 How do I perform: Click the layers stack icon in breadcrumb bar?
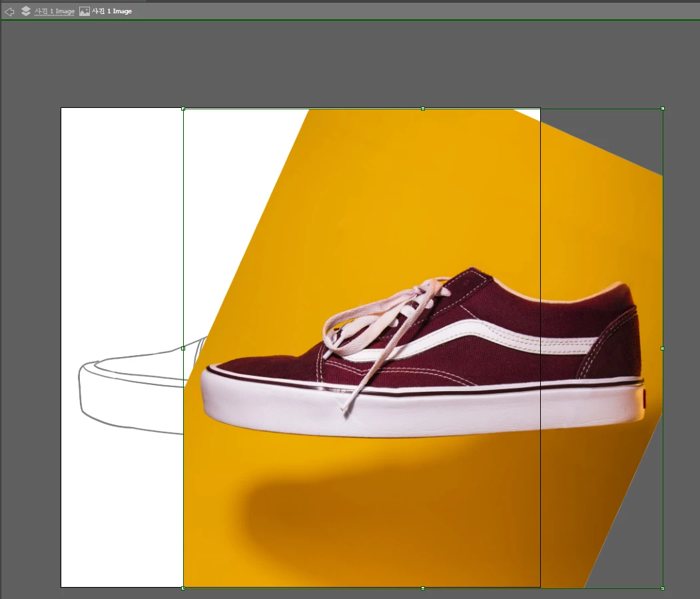(26, 11)
